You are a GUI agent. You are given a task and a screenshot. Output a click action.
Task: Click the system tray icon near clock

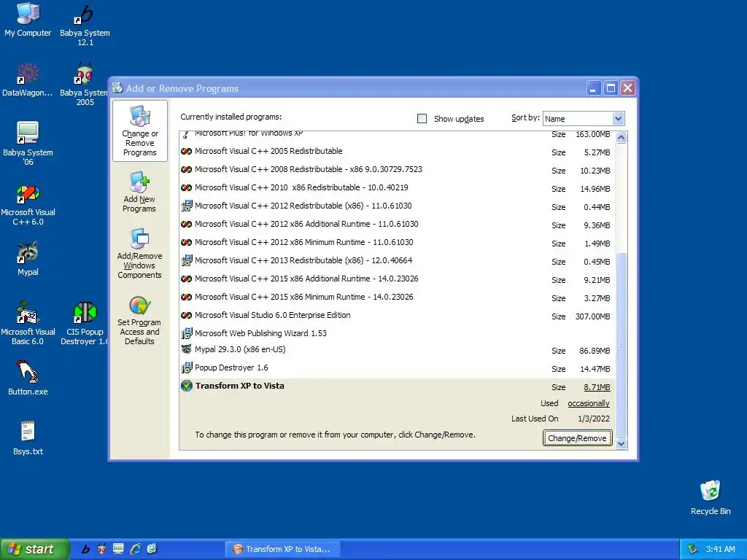pyautogui.click(x=693, y=549)
